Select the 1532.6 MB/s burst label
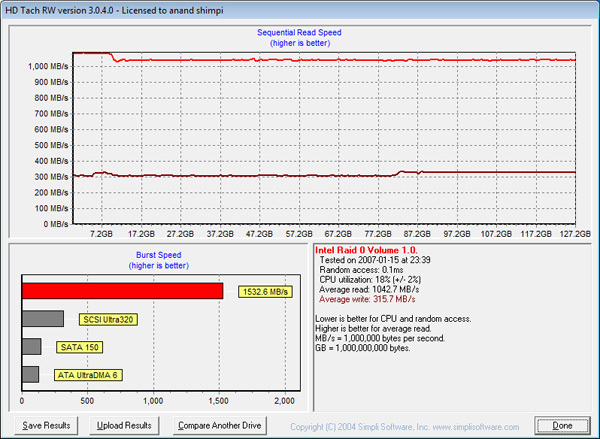600x439 pixels. 265,292
